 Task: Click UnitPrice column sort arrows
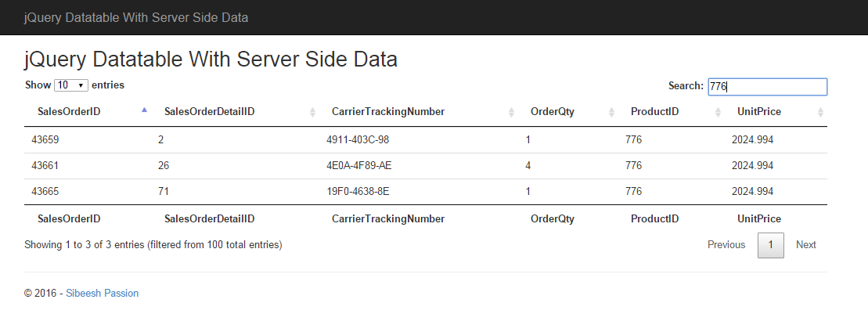820,113
